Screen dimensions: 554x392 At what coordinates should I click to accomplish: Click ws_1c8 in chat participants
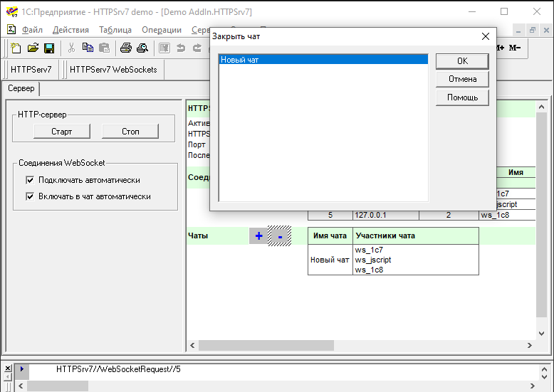click(369, 270)
